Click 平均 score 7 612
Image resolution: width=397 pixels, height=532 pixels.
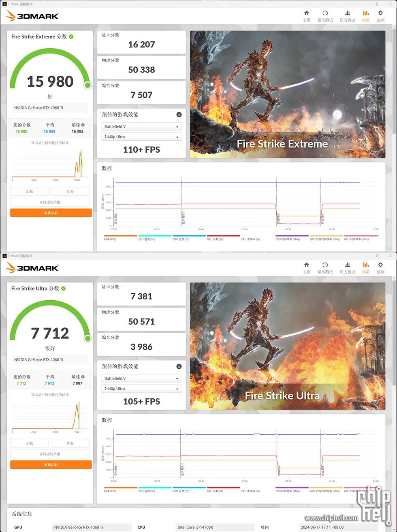(49, 383)
